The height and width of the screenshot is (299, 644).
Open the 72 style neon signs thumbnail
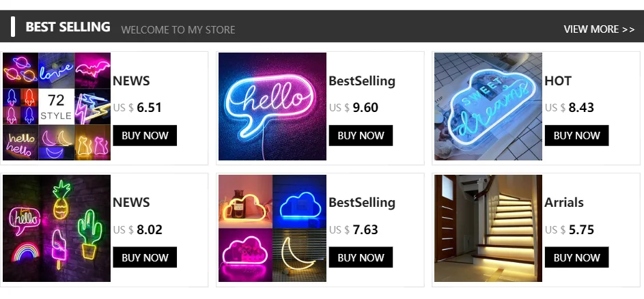[57, 106]
